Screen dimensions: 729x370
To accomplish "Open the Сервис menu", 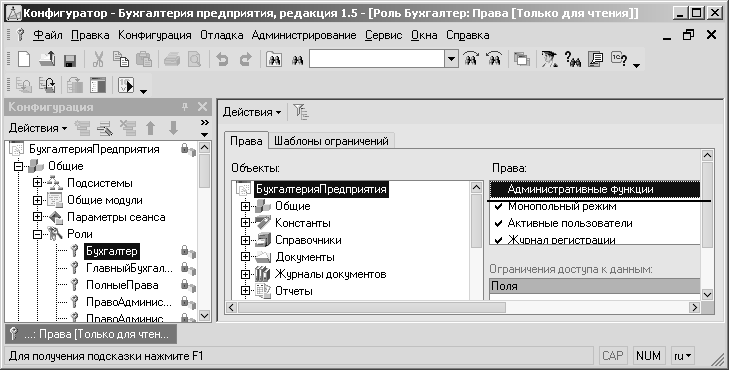I will click(384, 35).
